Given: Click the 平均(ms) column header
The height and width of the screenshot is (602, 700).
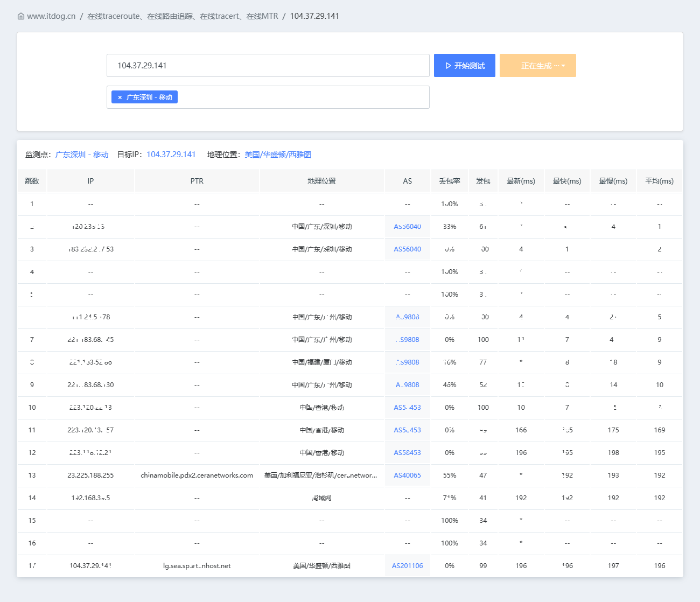Looking at the screenshot, I should [660, 181].
